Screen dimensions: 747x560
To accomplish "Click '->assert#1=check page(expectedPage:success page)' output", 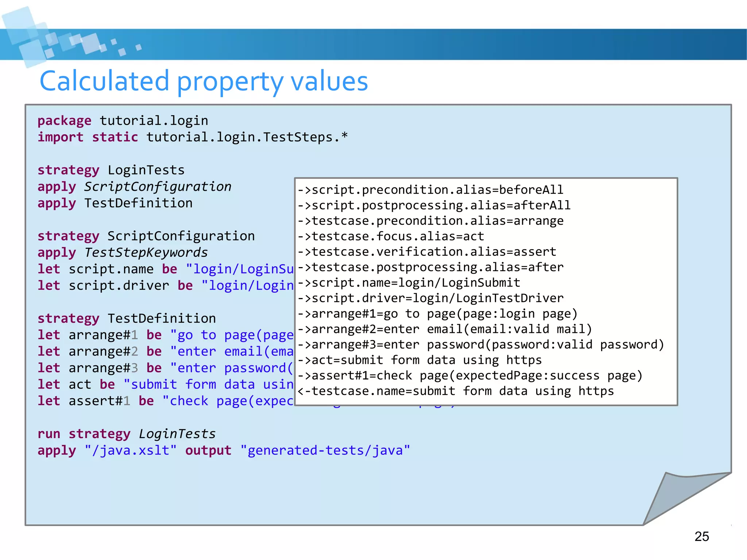I will 470,376.
